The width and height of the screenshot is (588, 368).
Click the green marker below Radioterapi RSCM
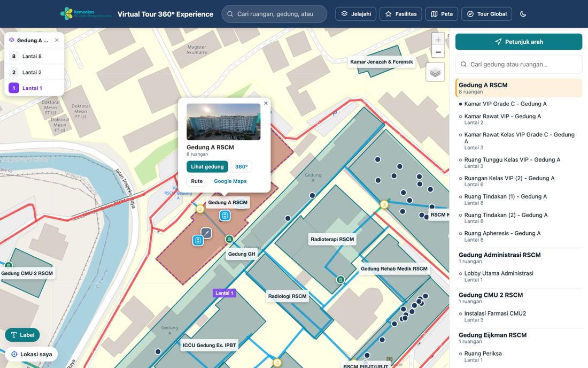pos(340,279)
